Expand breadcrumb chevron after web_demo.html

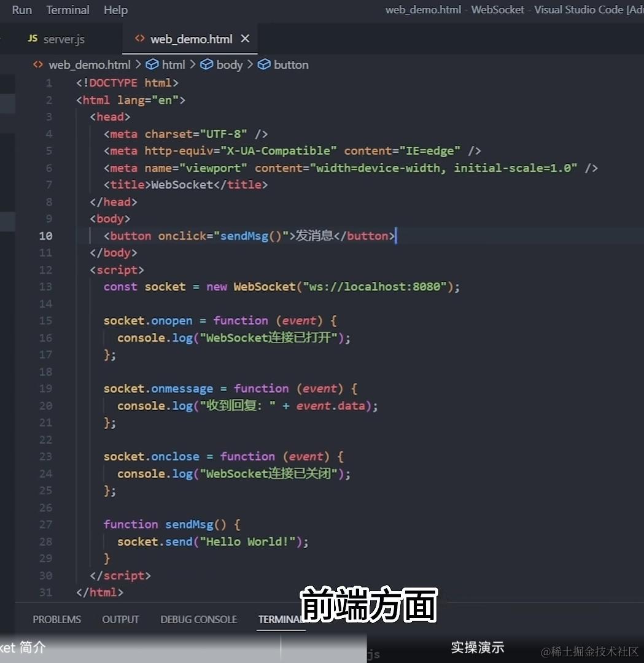138,64
